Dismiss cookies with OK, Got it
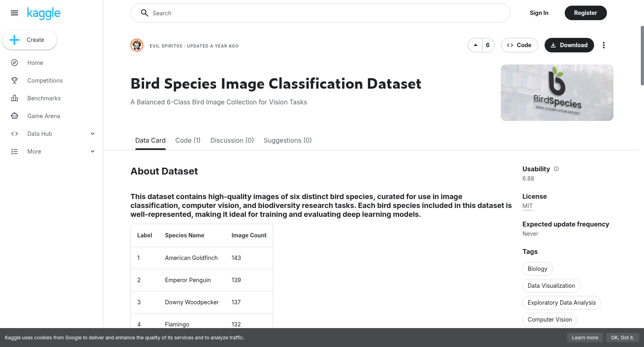 click(622, 338)
